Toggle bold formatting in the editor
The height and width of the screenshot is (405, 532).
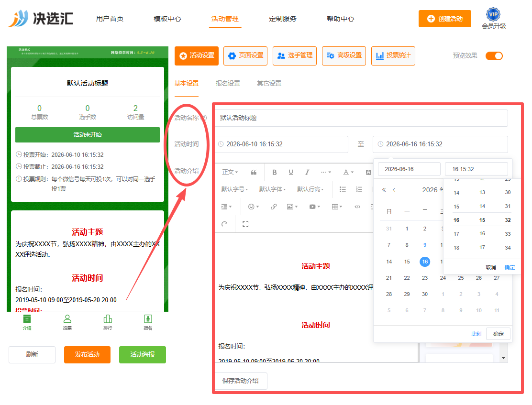click(275, 172)
